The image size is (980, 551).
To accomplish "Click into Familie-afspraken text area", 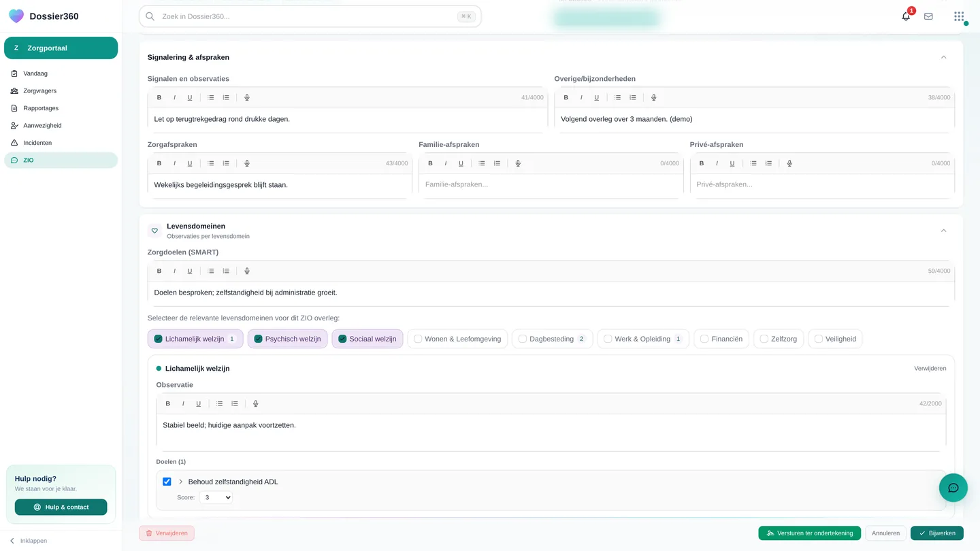I will [x=551, y=185].
